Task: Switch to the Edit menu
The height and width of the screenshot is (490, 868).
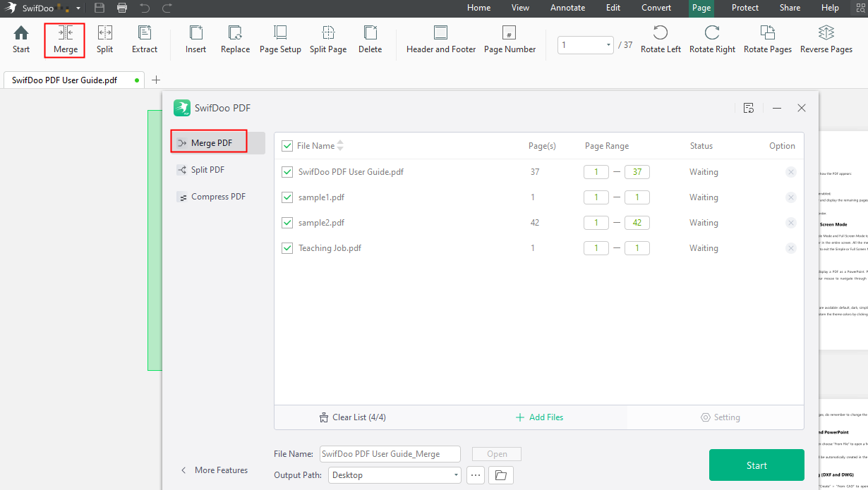Action: (x=613, y=8)
